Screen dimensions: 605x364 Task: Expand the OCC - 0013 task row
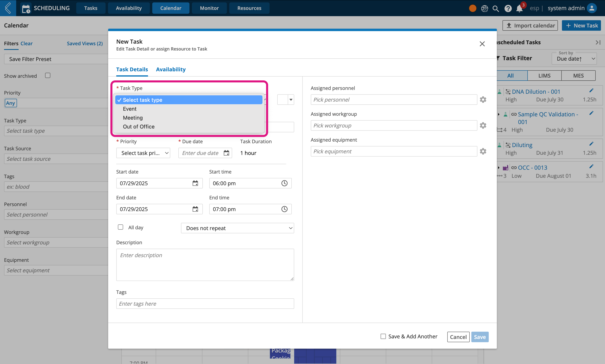pos(499,168)
